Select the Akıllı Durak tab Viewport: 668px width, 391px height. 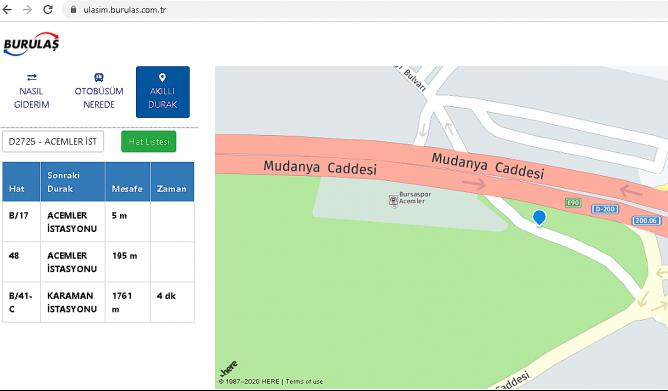(163, 92)
